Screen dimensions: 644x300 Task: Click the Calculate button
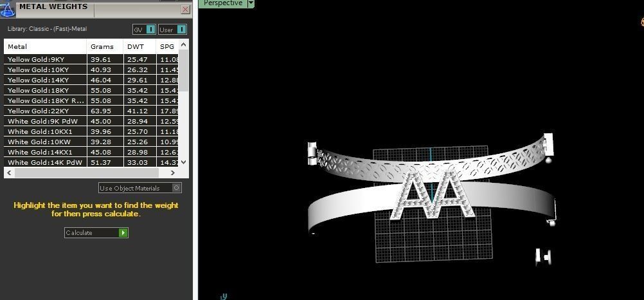pyautogui.click(x=96, y=233)
